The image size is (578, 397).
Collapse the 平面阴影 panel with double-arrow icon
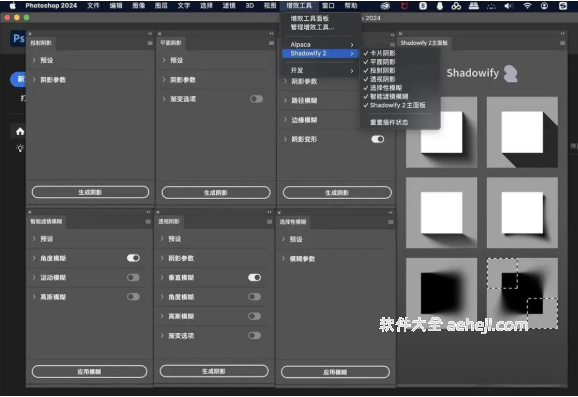(271, 34)
